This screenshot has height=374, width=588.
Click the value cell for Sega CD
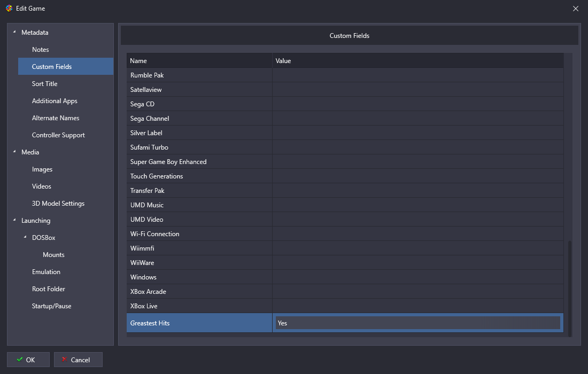point(418,104)
